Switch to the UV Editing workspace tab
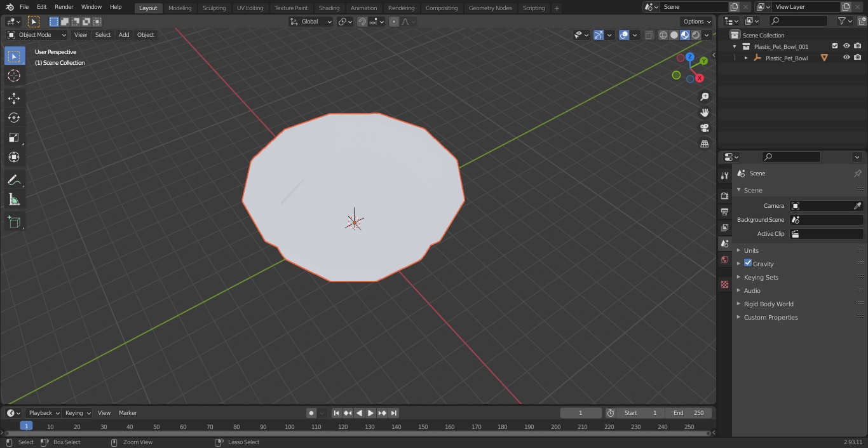The height and width of the screenshot is (448, 868). [250, 8]
